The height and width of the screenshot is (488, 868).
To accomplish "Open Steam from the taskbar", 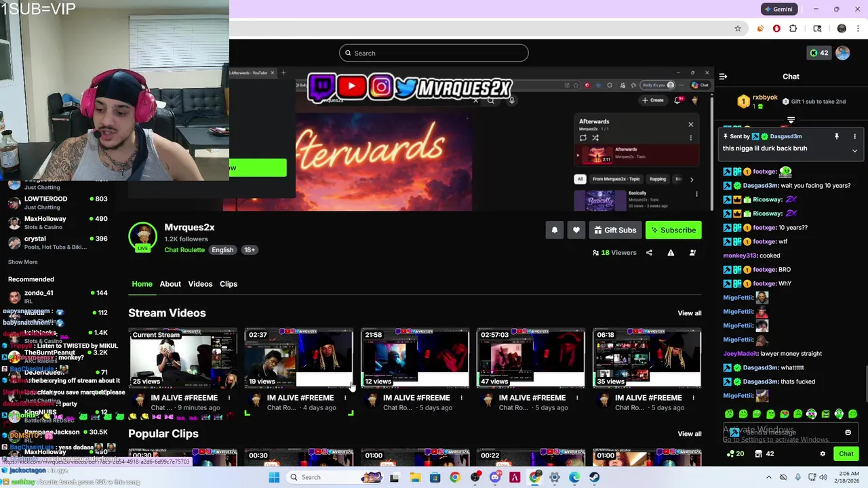I will (594, 477).
